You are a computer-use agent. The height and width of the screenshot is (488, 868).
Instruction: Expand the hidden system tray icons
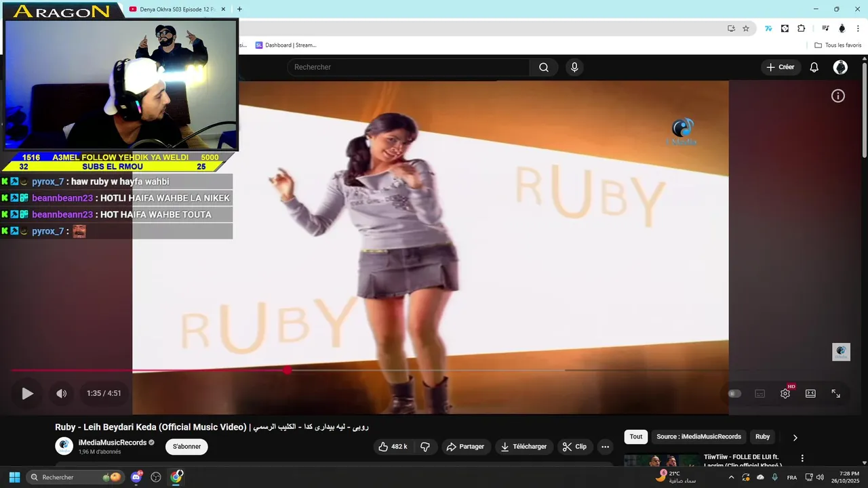pyautogui.click(x=731, y=477)
